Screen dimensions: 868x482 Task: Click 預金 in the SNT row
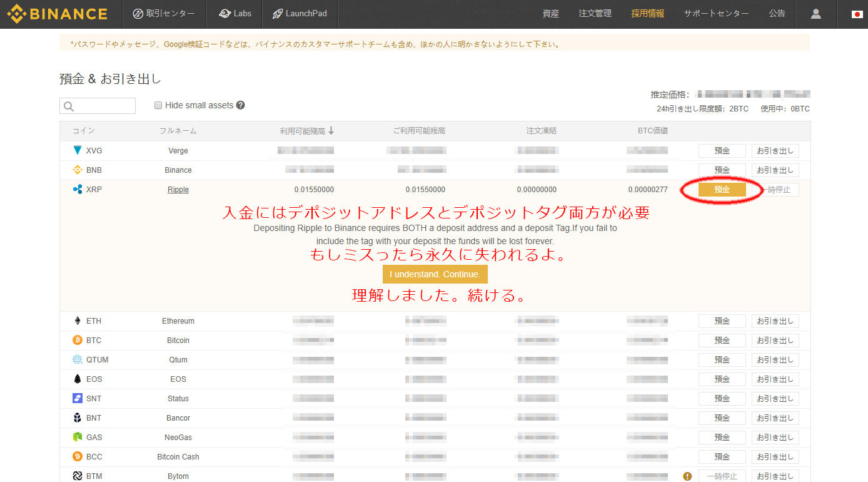(x=722, y=398)
